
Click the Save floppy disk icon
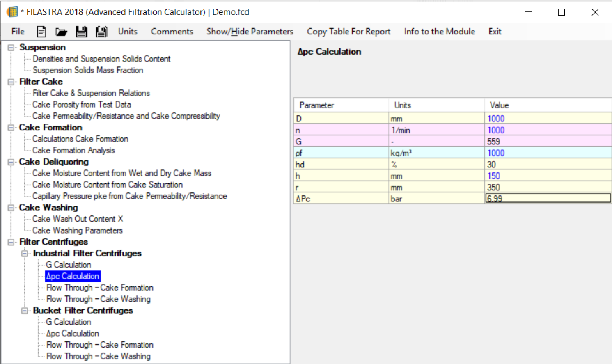click(81, 32)
